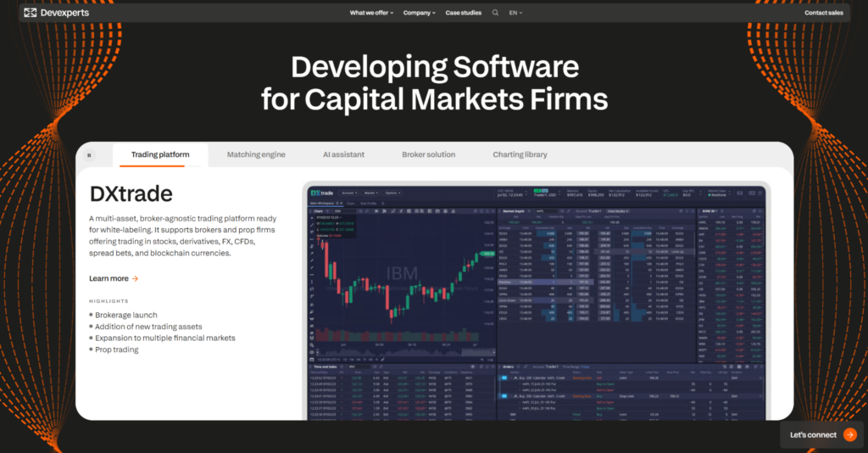Screen dimensions: 868x453
Task: Open the Market dropdown in the DXtrade screenshot
Action: [x=371, y=193]
